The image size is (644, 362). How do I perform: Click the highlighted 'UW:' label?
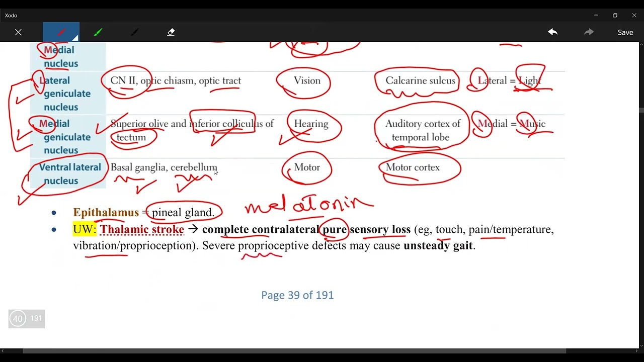[x=85, y=230]
